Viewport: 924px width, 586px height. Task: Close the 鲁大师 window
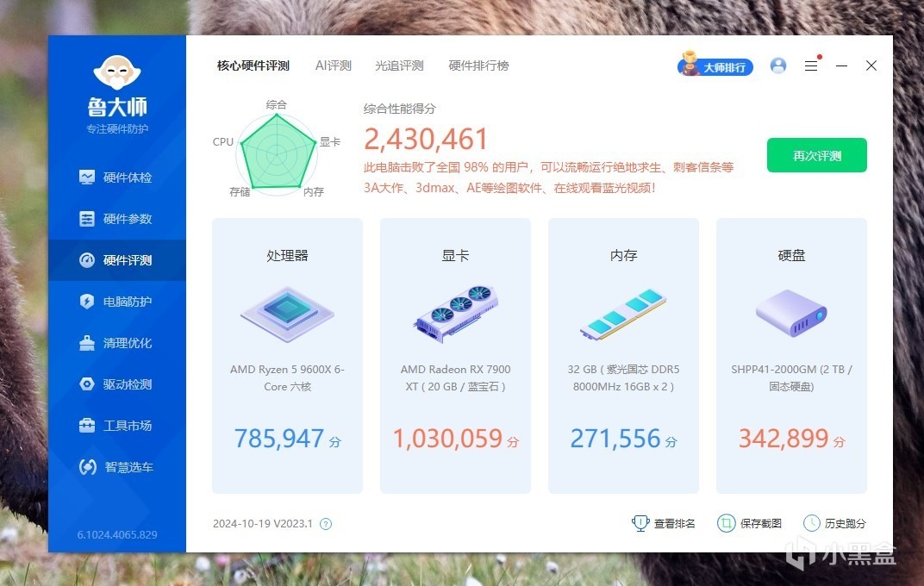click(871, 65)
